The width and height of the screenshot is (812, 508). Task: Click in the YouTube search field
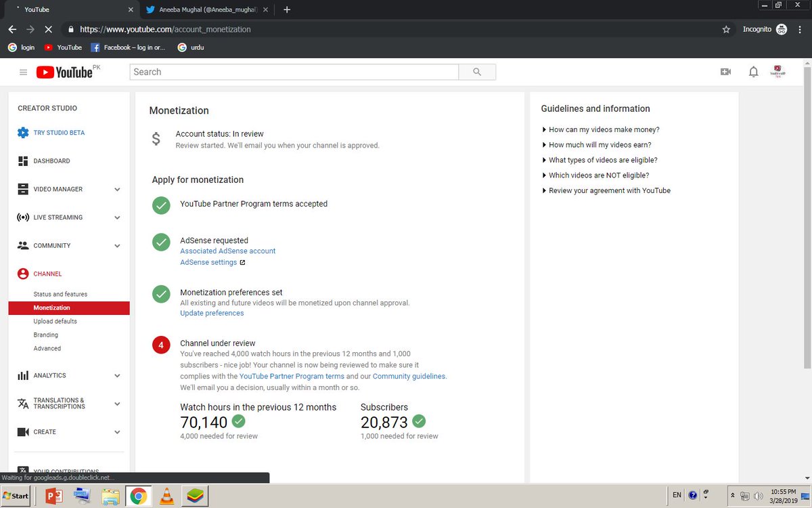[294, 72]
